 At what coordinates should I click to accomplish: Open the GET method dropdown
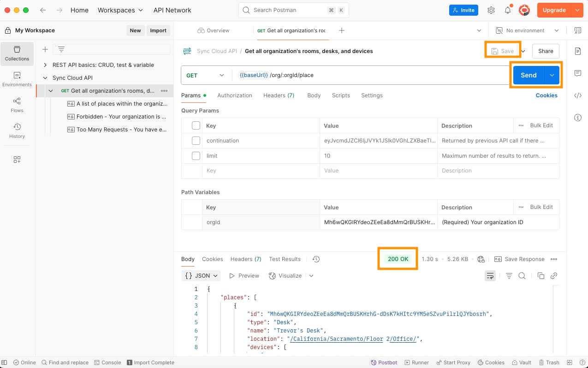[x=207, y=75]
